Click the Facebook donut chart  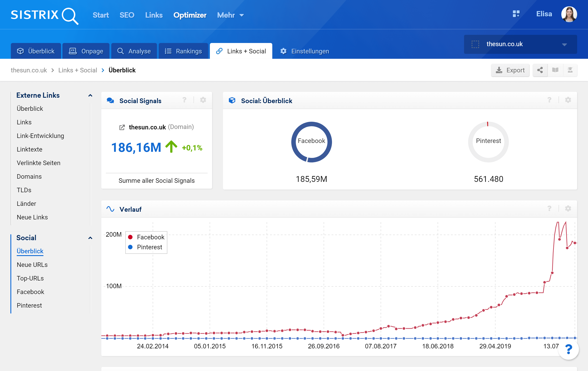311,142
